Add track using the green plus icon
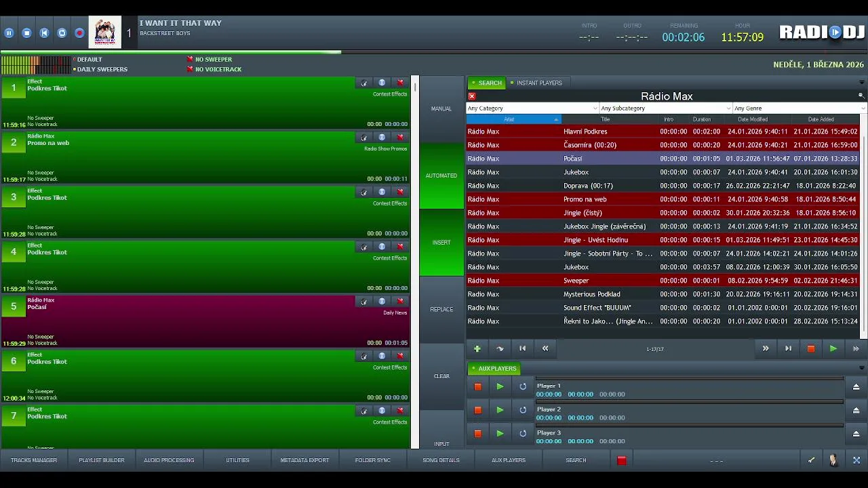This screenshot has width=868, height=488. pos(477,348)
